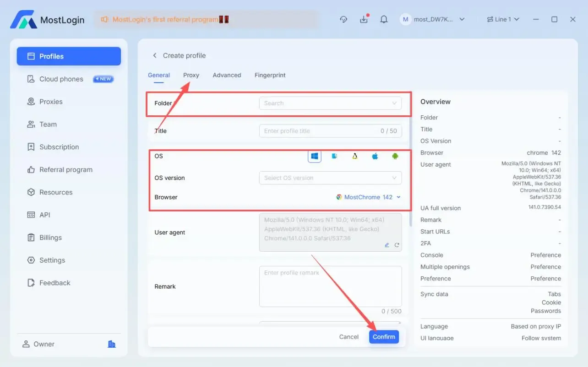Open the notifications bell
This screenshot has width=588, height=367.
click(x=384, y=19)
